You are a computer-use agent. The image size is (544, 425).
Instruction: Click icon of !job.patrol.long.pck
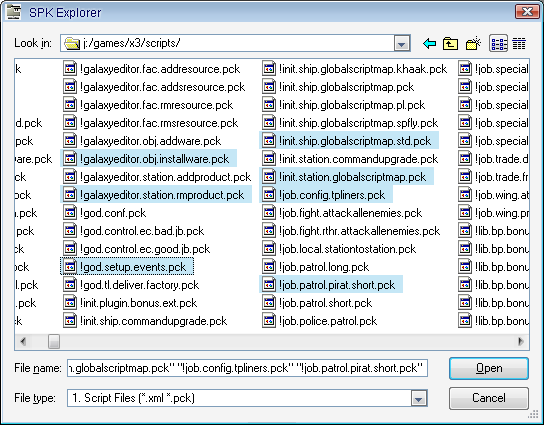click(x=269, y=267)
